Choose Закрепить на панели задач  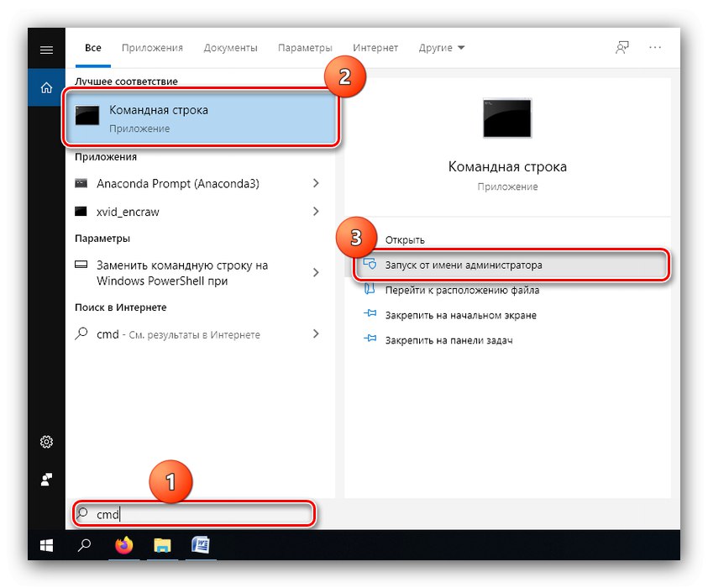(448, 340)
